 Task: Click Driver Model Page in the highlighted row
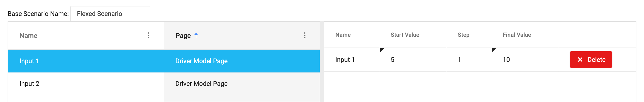pos(201,61)
